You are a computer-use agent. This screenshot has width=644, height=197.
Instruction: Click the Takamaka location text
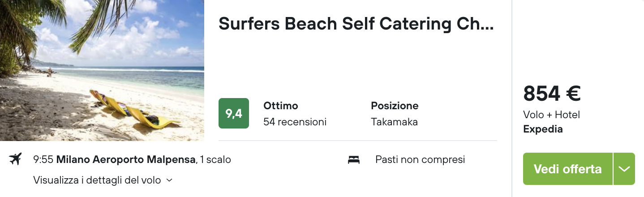coord(394,122)
